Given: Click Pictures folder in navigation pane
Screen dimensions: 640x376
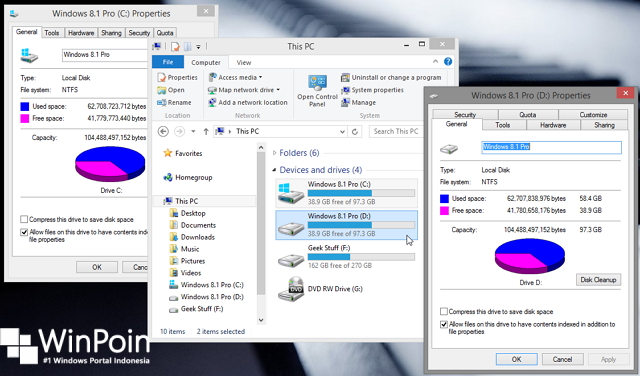Looking at the screenshot, I should pos(187,261).
